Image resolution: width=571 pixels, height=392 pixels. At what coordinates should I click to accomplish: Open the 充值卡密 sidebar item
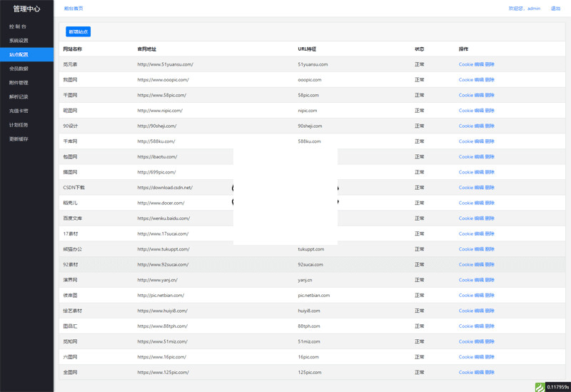coord(19,111)
